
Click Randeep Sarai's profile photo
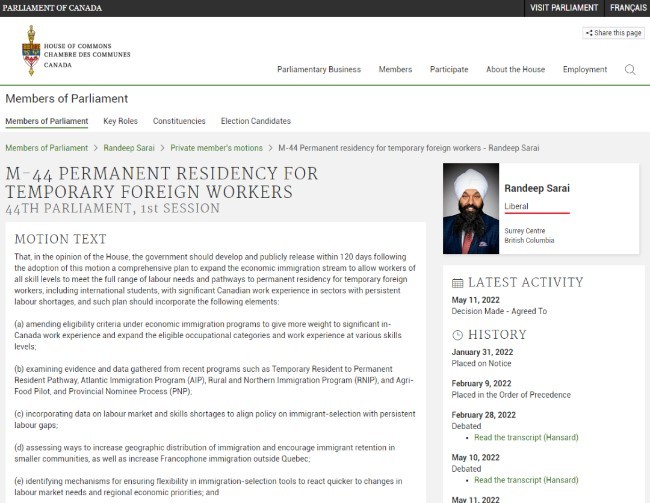(x=472, y=209)
